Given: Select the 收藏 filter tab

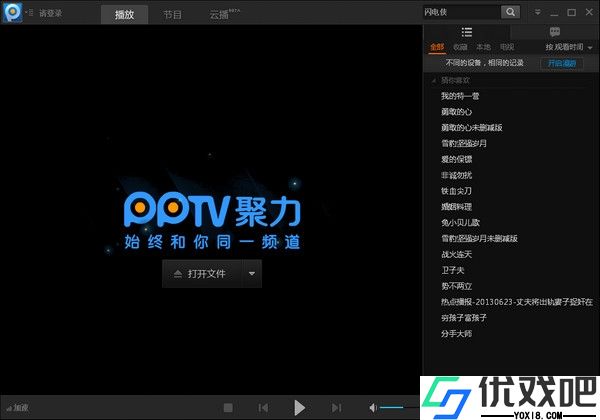Looking at the screenshot, I should pyautogui.click(x=460, y=47).
